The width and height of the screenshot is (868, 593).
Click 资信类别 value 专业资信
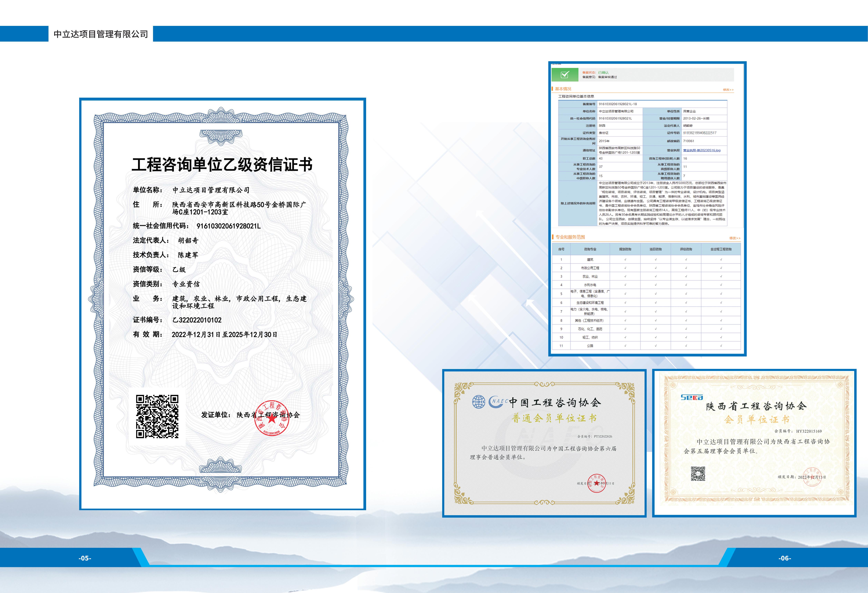click(186, 284)
